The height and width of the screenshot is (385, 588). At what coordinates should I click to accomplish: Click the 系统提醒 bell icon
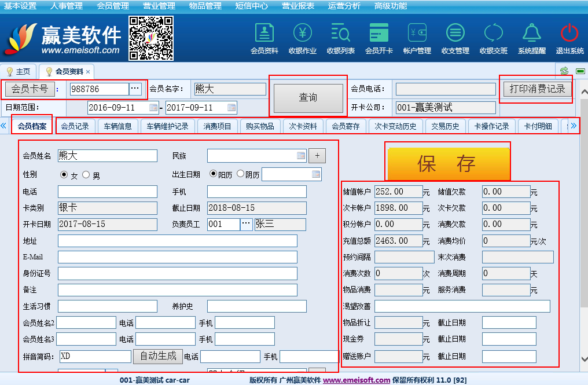click(x=531, y=32)
